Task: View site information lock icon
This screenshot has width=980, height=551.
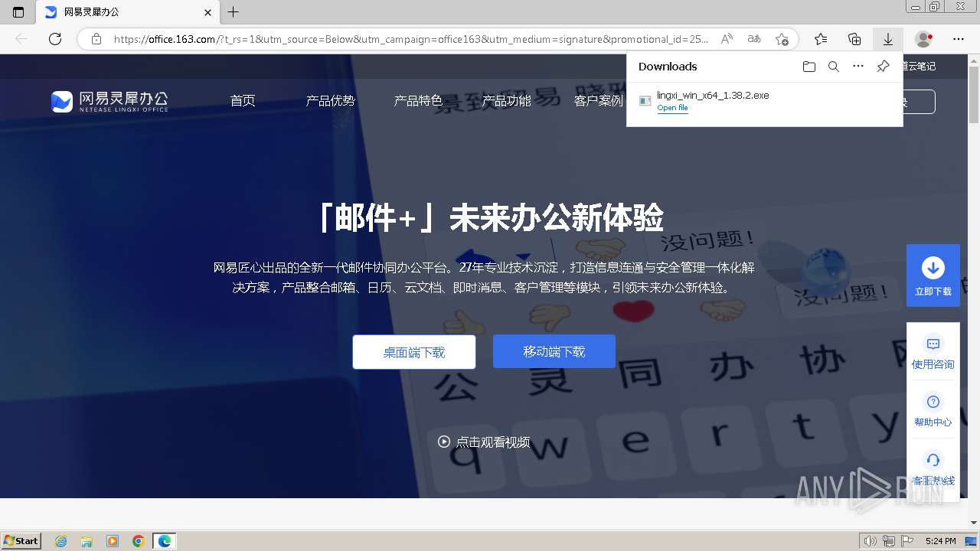Action: [x=96, y=39]
